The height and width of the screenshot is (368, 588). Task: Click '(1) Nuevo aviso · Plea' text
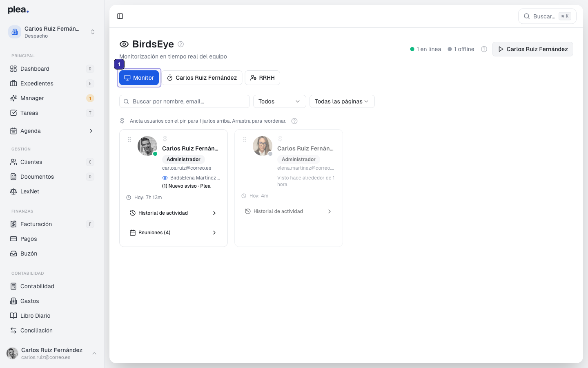186,186
